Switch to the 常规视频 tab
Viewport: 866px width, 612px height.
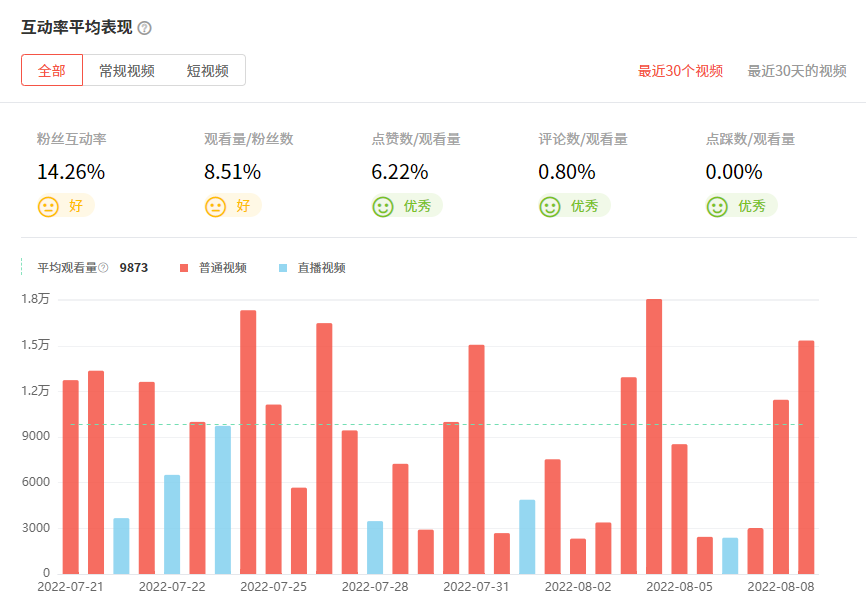pyautogui.click(x=127, y=71)
